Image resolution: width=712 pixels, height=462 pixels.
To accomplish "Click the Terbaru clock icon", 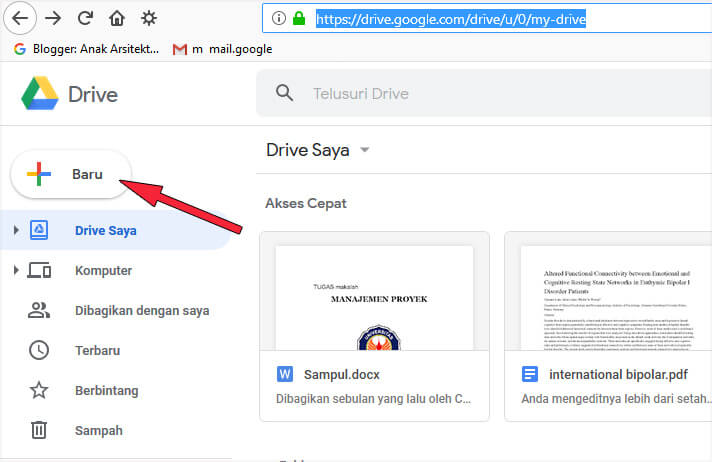I will click(x=39, y=350).
